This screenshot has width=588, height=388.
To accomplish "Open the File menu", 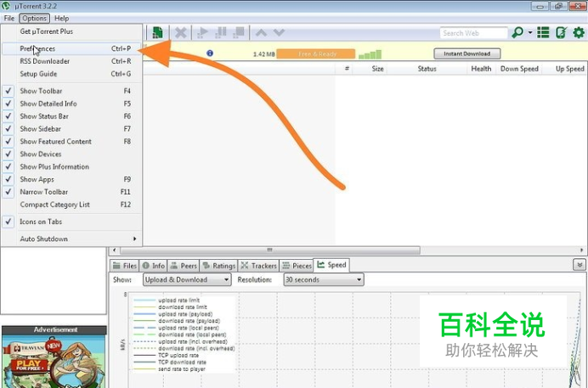I will pos(9,19).
